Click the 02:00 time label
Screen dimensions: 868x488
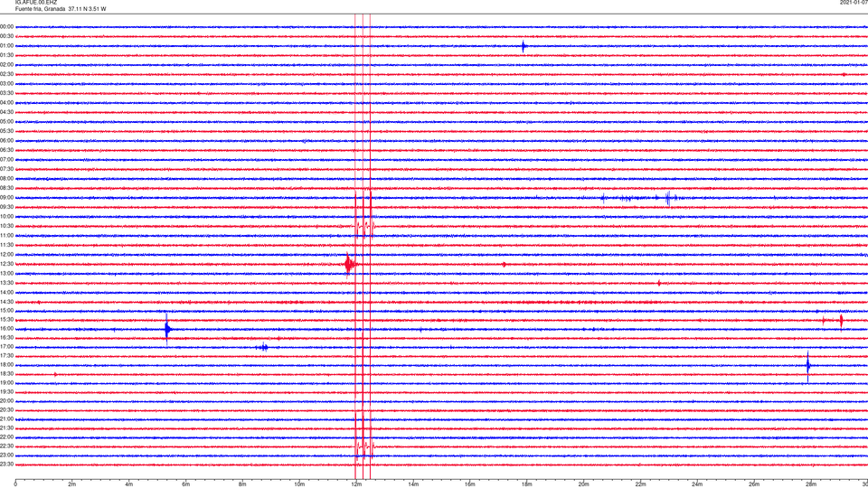pos(7,65)
